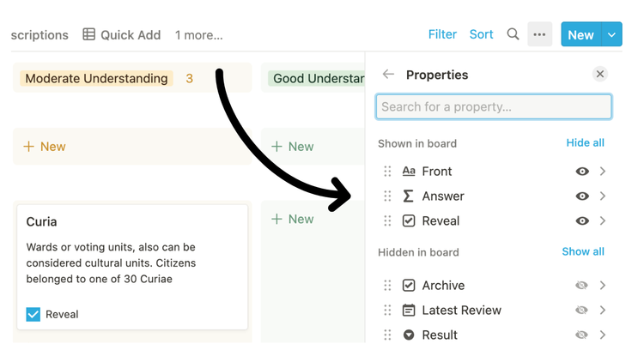
Task: Uncheck the Reveal checkbox on Curia card
Action: [33, 315]
